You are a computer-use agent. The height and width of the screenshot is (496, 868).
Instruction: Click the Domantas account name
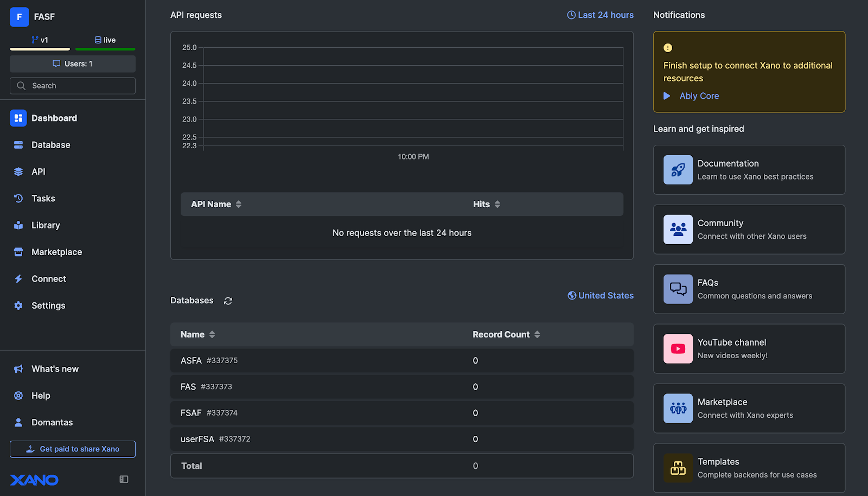point(52,422)
